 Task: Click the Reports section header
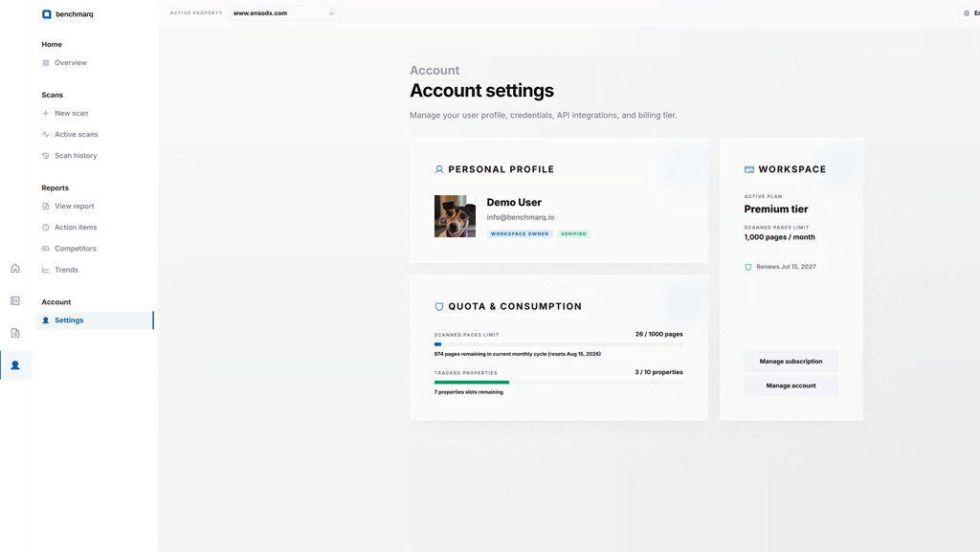pyautogui.click(x=55, y=188)
